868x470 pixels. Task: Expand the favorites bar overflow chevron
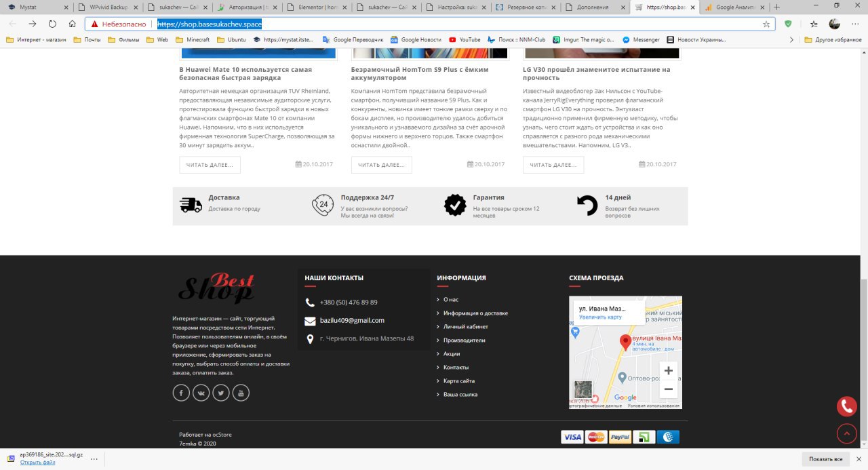(791, 40)
